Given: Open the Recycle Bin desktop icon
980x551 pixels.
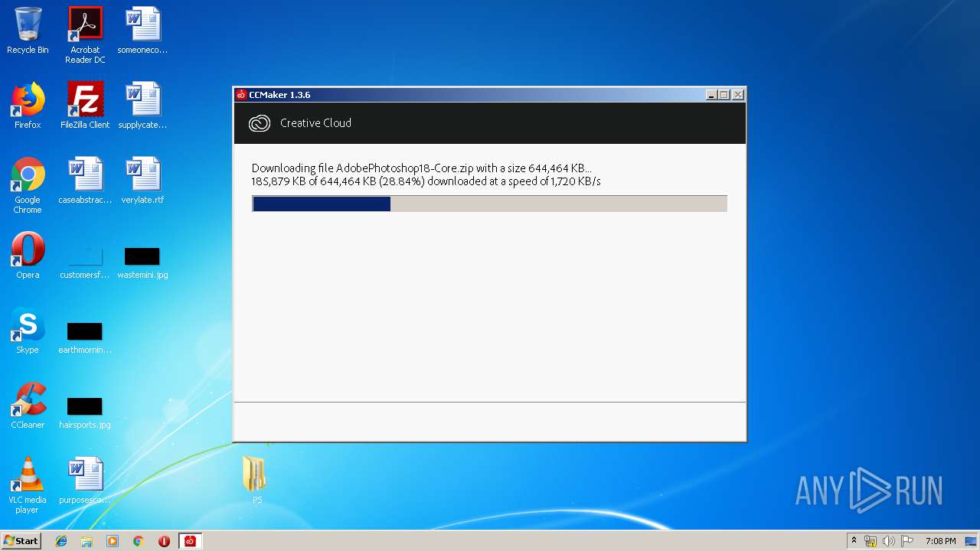Looking at the screenshot, I should [28, 31].
